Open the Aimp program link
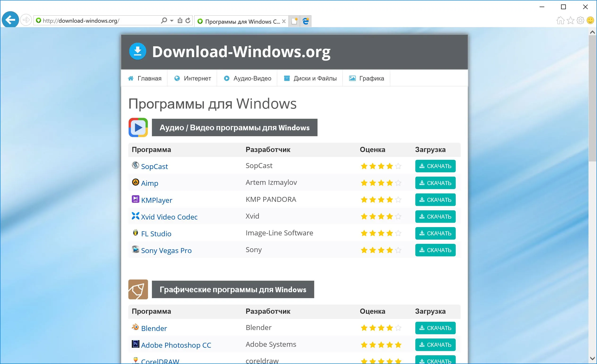This screenshot has width=597, height=364. click(150, 183)
